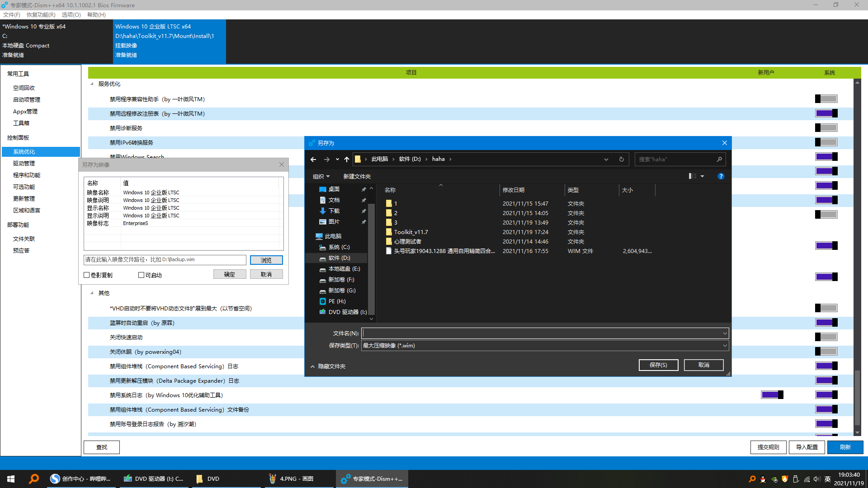Collapse 服务优化 section
The width and height of the screenshot is (868, 488).
click(92, 84)
